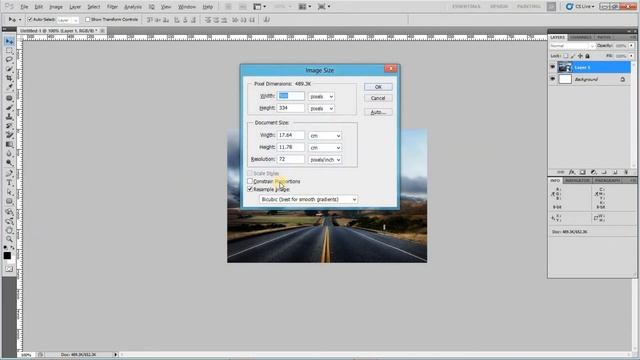Select the Rectangular Marquee tool
640x360 pixels.
pyautogui.click(x=9, y=51)
